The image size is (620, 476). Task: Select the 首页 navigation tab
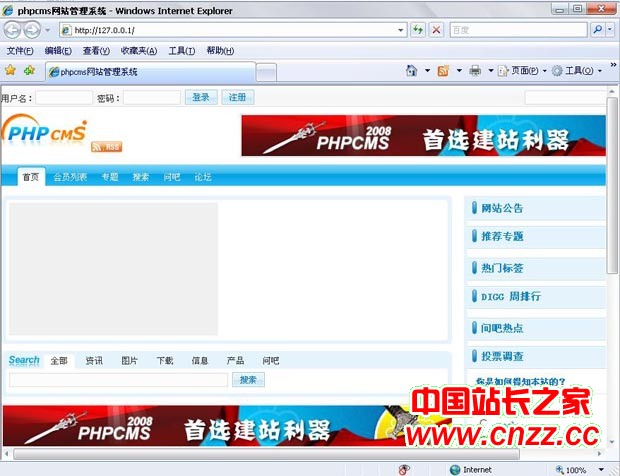pos(31,177)
